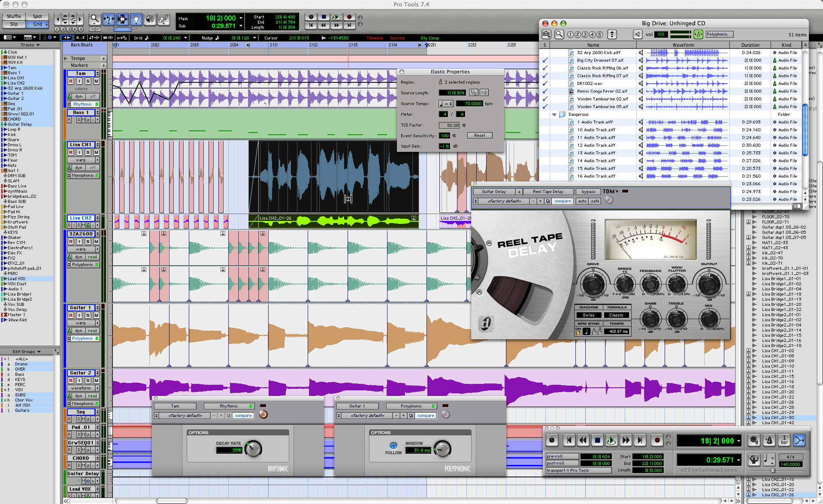This screenshot has height=504, width=823.
Task: Toggle the metronome click in the Transport window
Action: pyautogui.click(x=769, y=440)
